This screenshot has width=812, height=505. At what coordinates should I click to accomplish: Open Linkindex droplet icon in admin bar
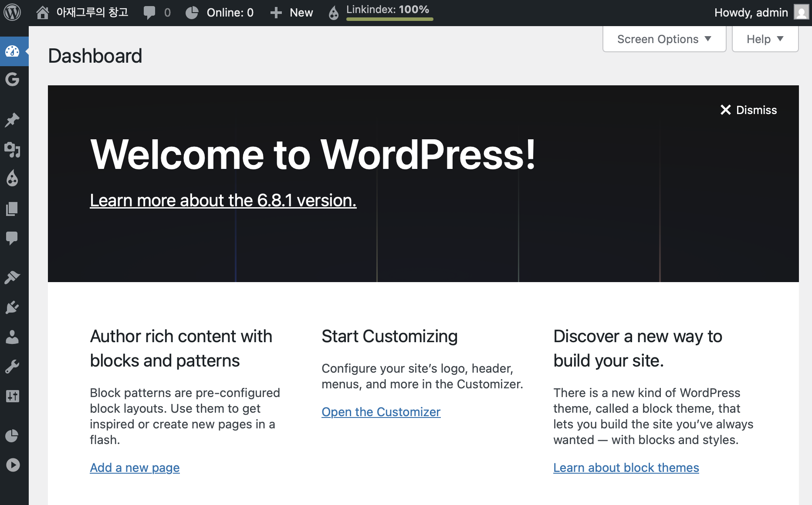[x=334, y=13]
